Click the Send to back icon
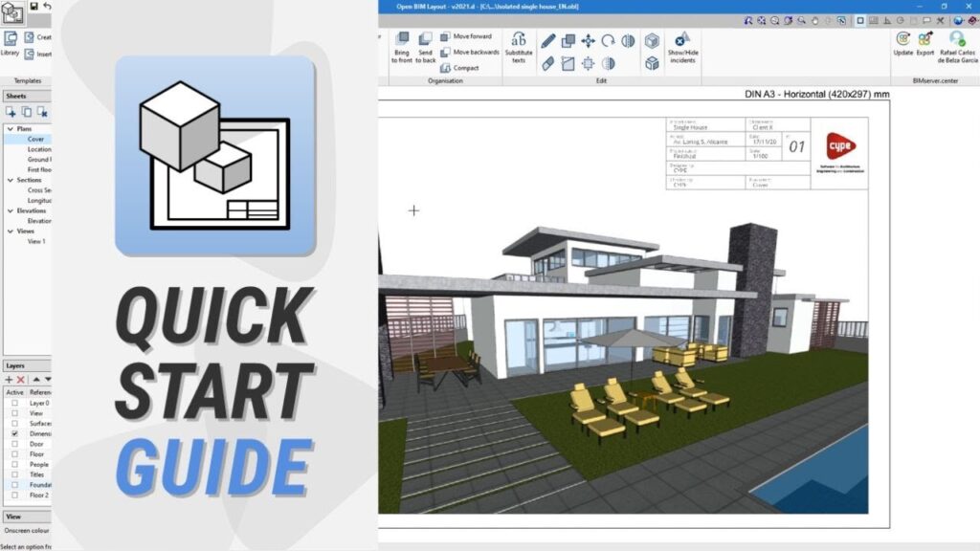This screenshot has height=551, width=980. pyautogui.click(x=426, y=39)
